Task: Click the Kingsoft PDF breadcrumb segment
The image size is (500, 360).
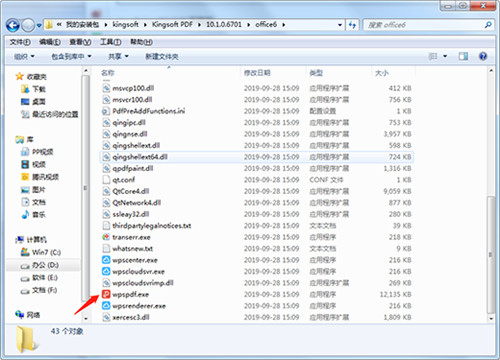Action: [x=172, y=24]
